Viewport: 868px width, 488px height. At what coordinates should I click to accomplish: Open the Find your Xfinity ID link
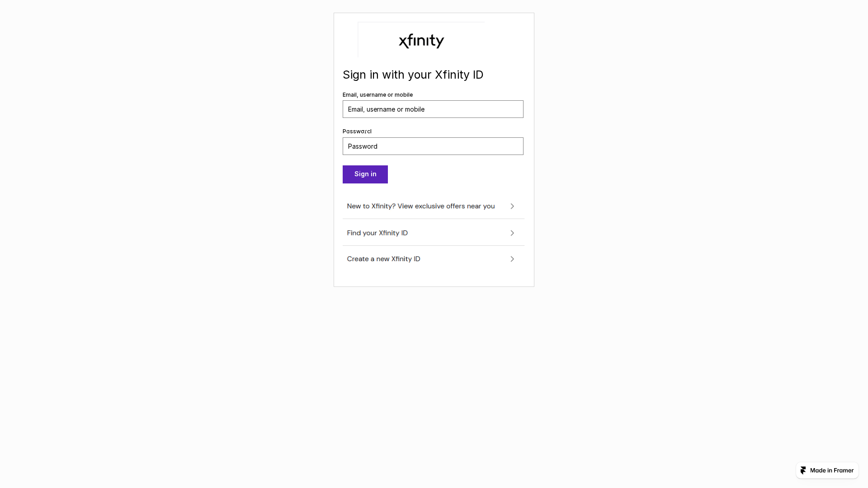[x=433, y=233]
